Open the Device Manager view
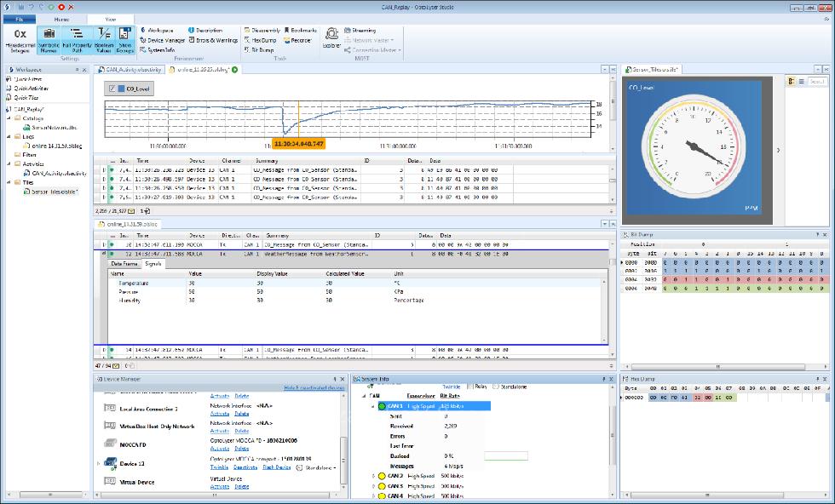This screenshot has height=504, width=835. [x=165, y=40]
